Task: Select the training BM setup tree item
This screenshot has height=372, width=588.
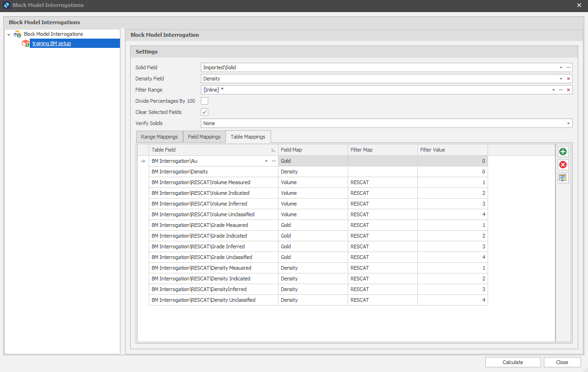Action: (52, 43)
